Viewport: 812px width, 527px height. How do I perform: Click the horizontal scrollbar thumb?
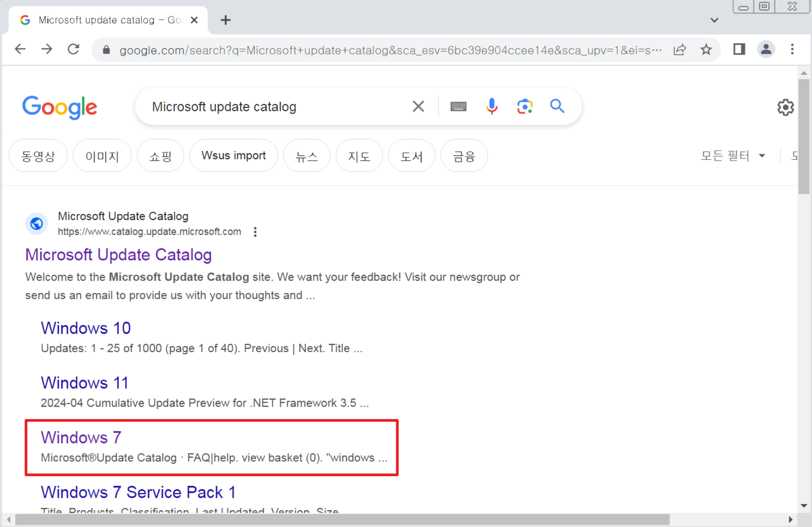[342, 520]
